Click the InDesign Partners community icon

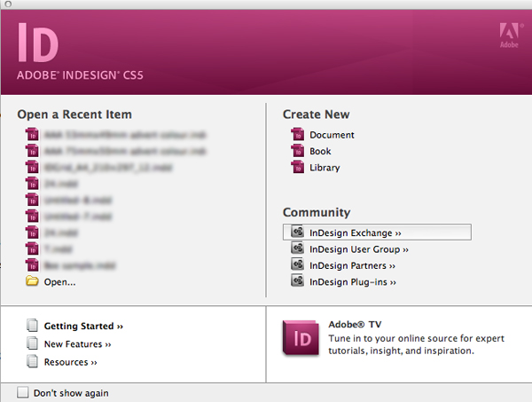(x=298, y=265)
